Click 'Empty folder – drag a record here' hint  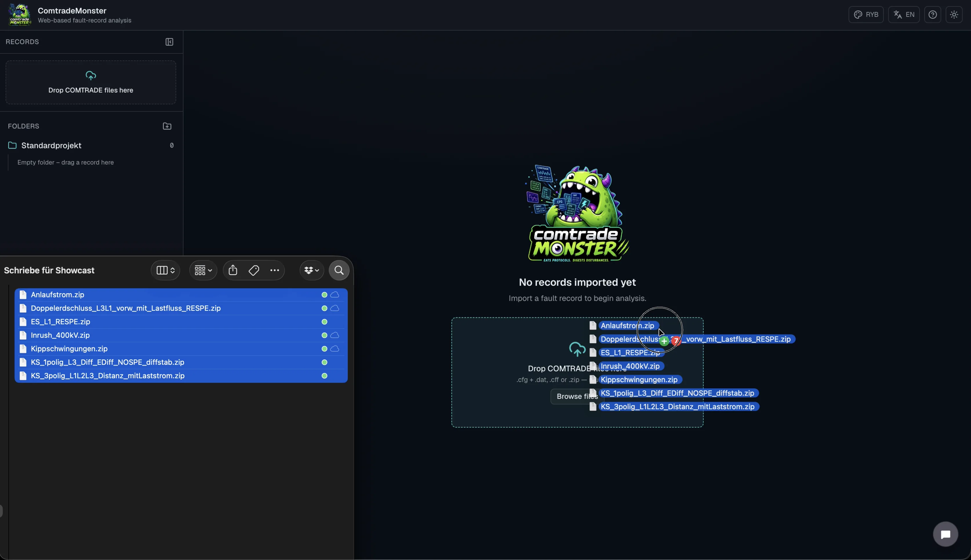(66, 162)
